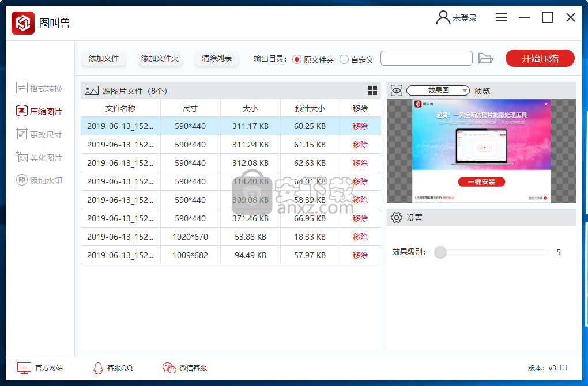Click the custom output path input field
Screen dimensions: 588x386
pos(427,58)
